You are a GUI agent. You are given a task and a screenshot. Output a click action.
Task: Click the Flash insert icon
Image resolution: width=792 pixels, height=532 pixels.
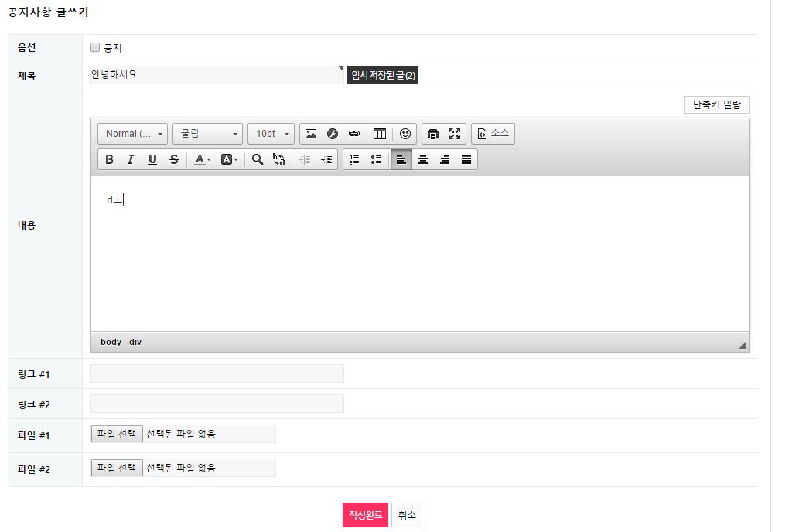(333, 134)
